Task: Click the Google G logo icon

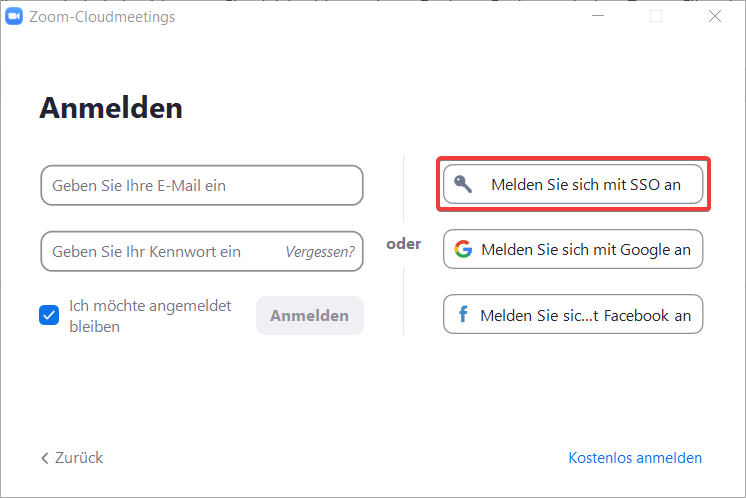Action: [463, 249]
